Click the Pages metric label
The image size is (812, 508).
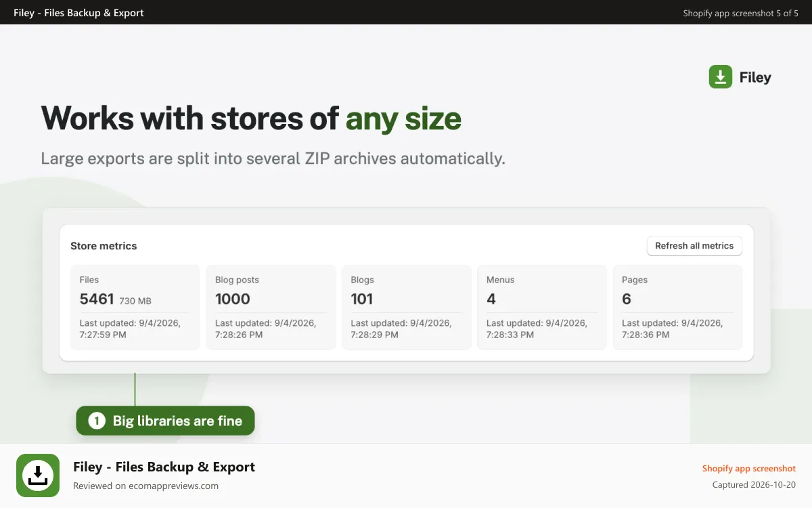click(x=635, y=280)
